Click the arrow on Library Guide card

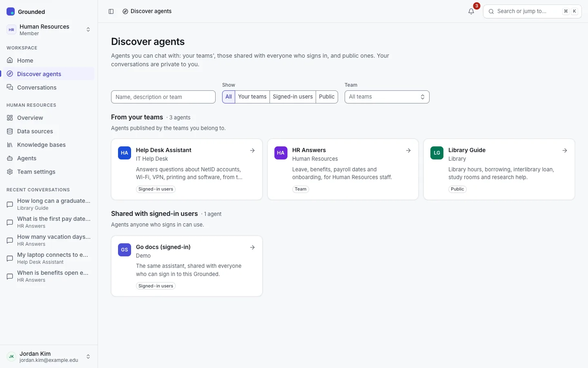[x=565, y=150]
